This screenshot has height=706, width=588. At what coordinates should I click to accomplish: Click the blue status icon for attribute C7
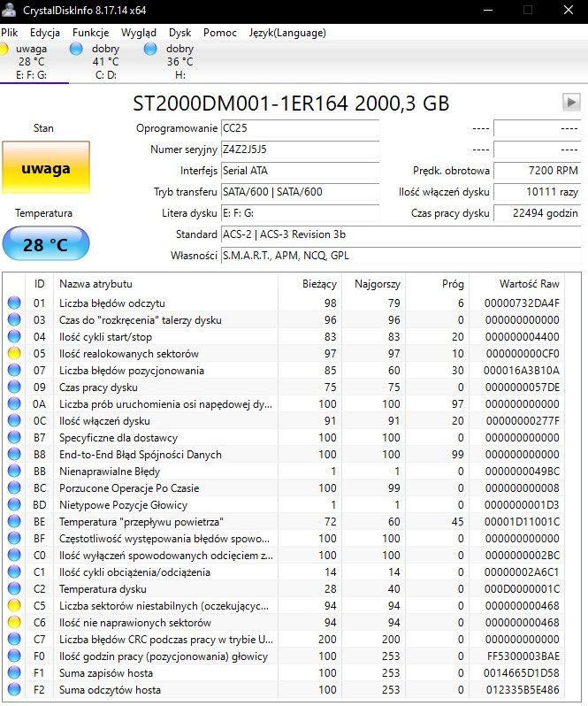[x=14, y=639]
